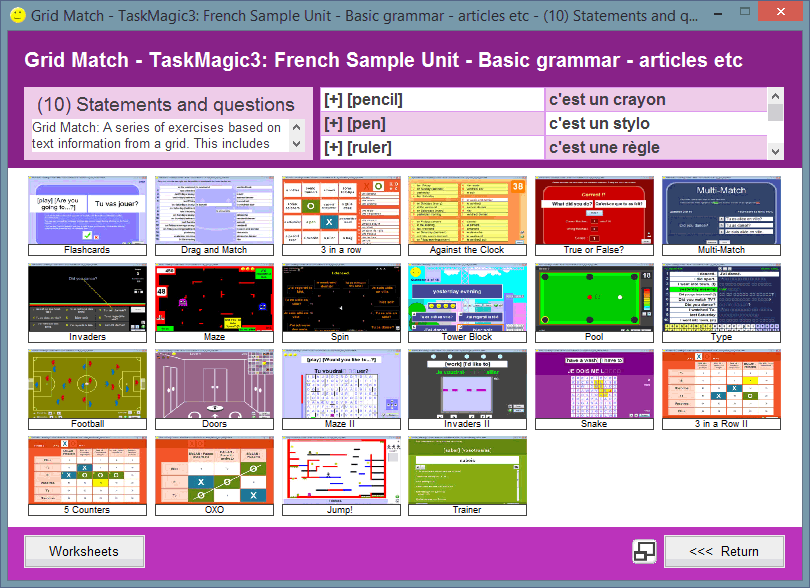Open the Against the Clock game

tap(468, 215)
